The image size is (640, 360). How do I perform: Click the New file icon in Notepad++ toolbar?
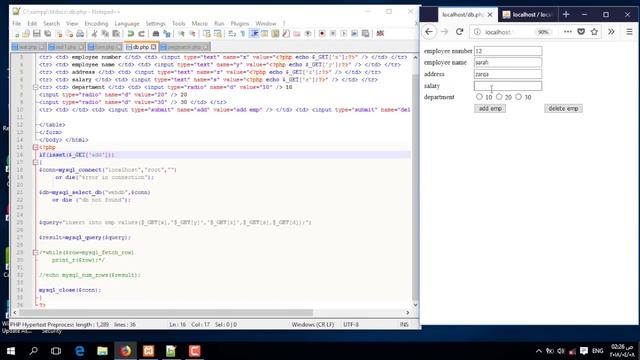click(x=17, y=33)
